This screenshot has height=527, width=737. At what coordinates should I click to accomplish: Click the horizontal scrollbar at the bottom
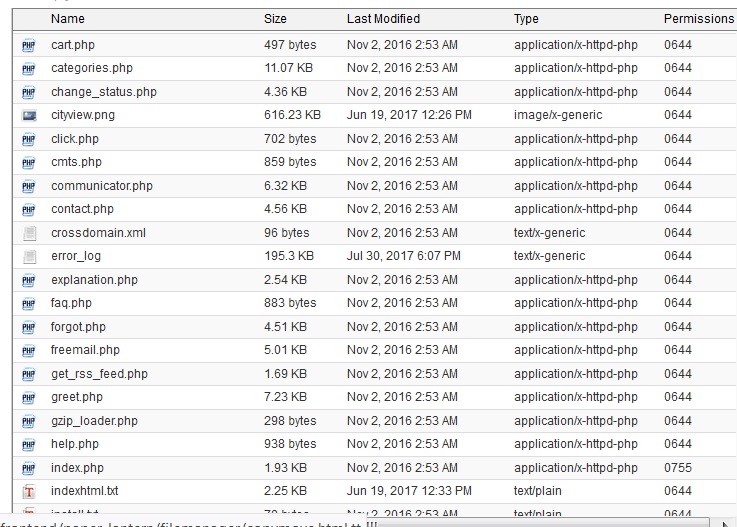pos(550,522)
